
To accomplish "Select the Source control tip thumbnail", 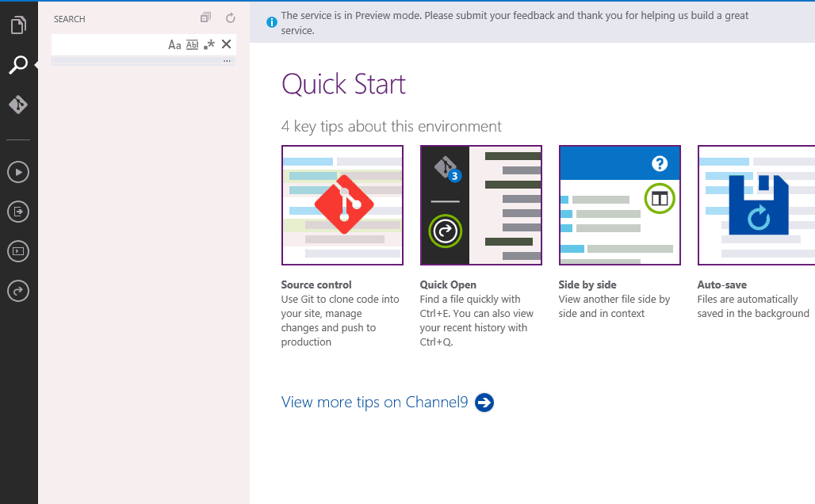I will tap(342, 204).
